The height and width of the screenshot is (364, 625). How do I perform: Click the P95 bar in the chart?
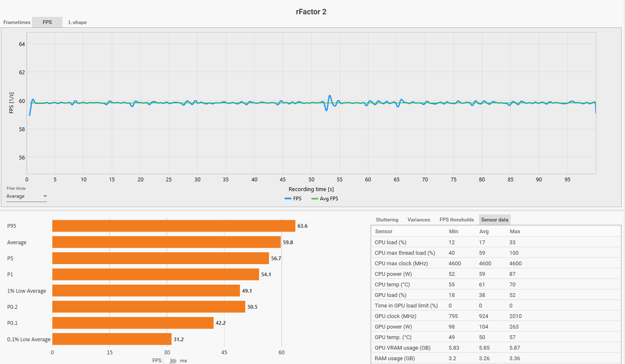pos(174,226)
